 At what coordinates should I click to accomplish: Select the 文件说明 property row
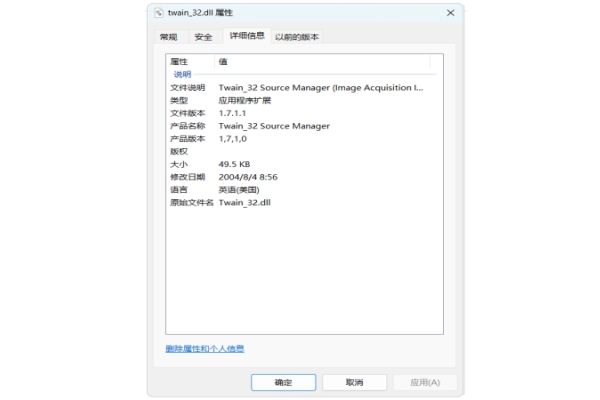[188, 88]
